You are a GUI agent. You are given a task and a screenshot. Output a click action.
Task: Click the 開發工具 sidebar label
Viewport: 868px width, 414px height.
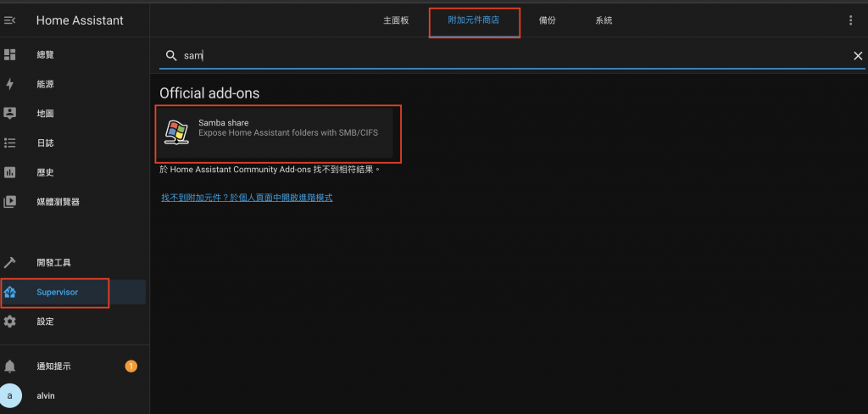pyautogui.click(x=53, y=263)
